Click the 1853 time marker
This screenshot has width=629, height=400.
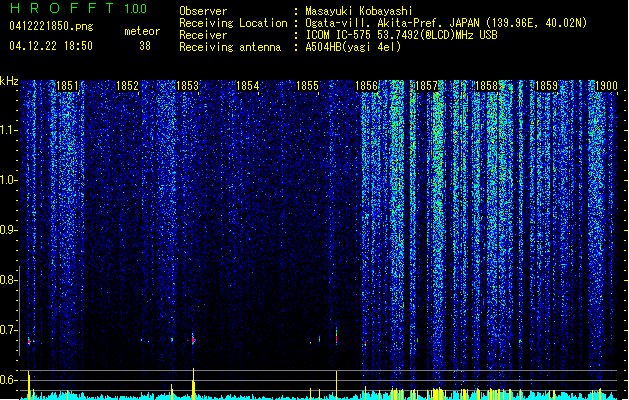(x=187, y=86)
